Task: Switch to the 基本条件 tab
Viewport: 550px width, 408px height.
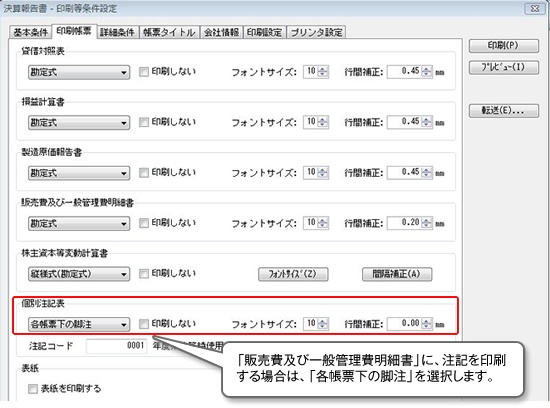Action: (31, 32)
